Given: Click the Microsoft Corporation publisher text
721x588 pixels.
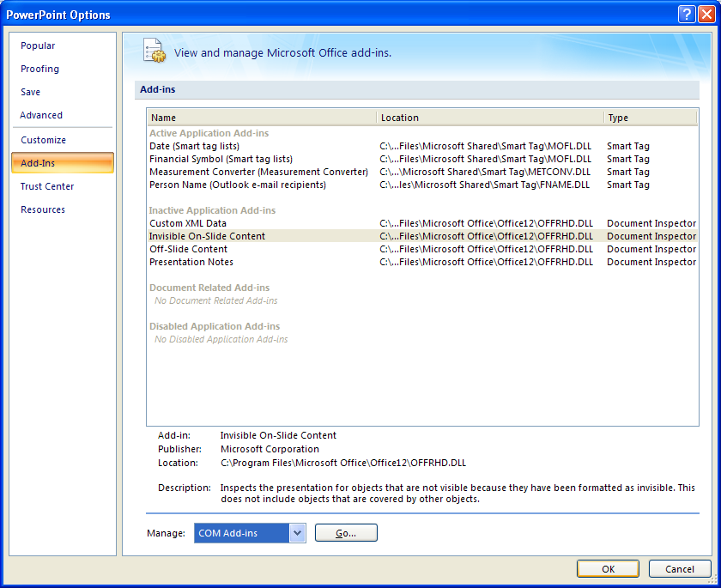Looking at the screenshot, I should tap(270, 449).
